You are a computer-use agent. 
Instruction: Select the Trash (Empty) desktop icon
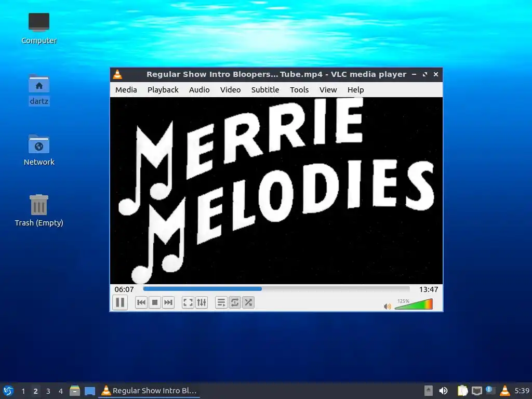[x=39, y=210]
